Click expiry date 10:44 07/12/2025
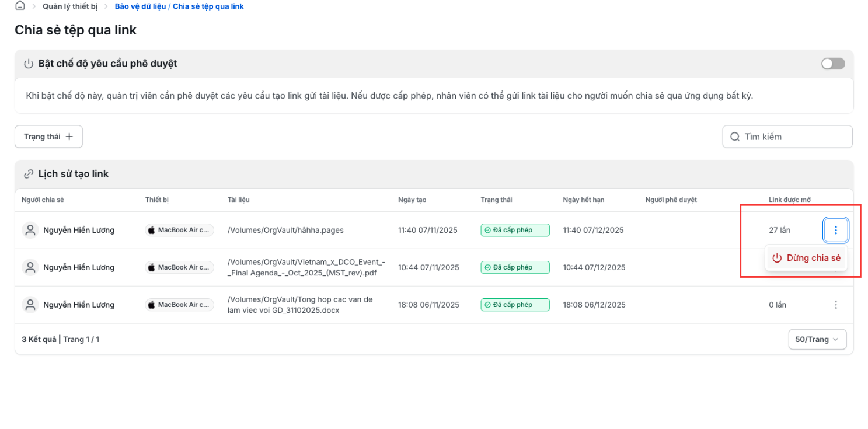This screenshot has width=868, height=429. 594,267
